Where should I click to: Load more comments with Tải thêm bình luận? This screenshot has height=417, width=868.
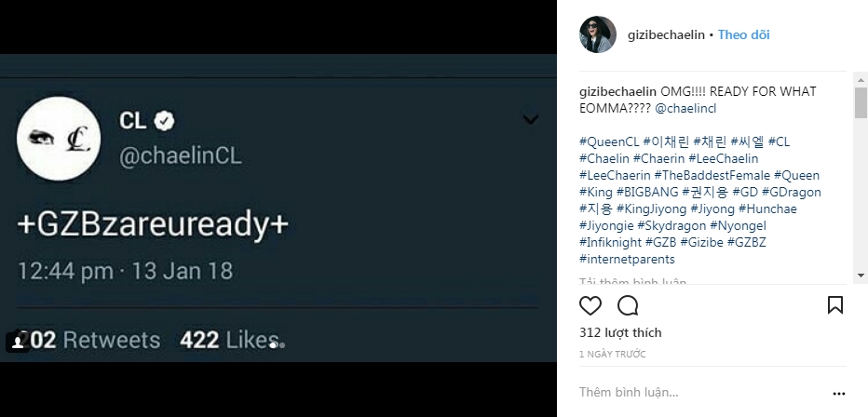(632, 281)
